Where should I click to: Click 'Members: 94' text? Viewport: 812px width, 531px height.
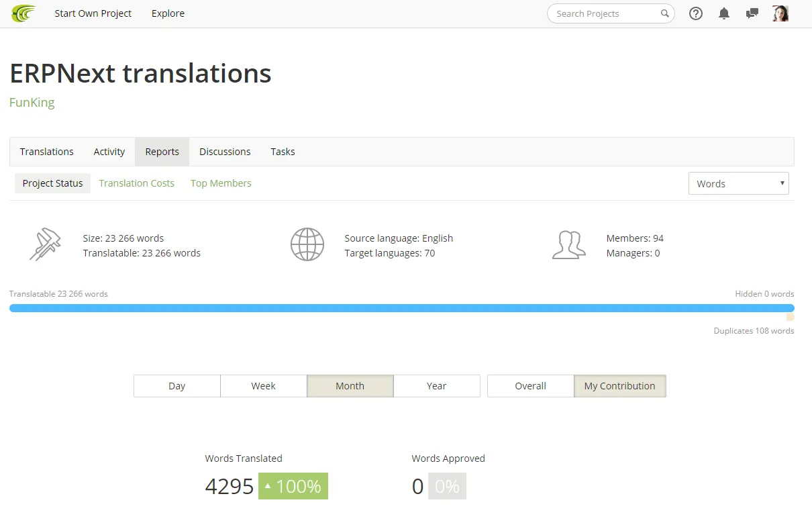coord(635,238)
